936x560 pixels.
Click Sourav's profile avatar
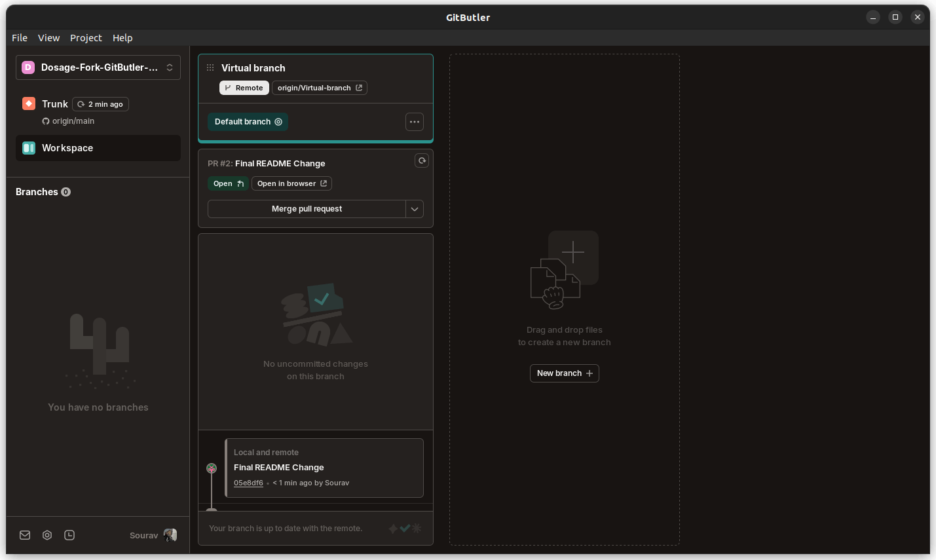170,535
